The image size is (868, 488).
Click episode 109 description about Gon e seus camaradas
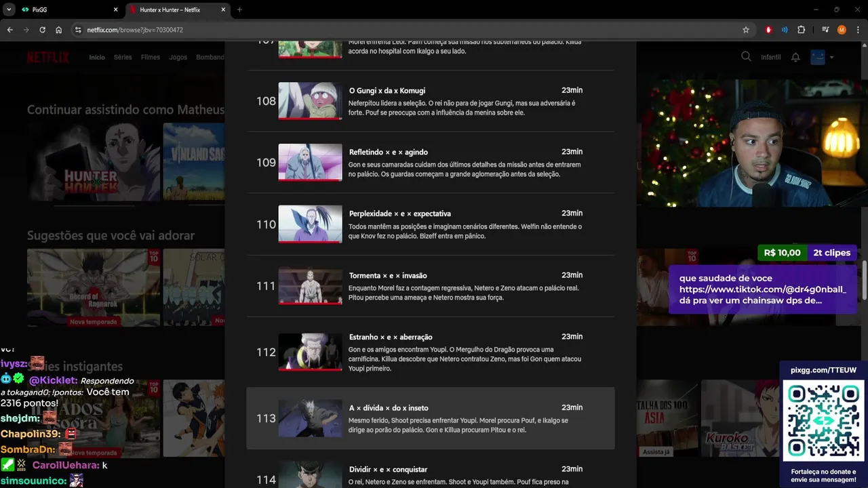(x=465, y=169)
